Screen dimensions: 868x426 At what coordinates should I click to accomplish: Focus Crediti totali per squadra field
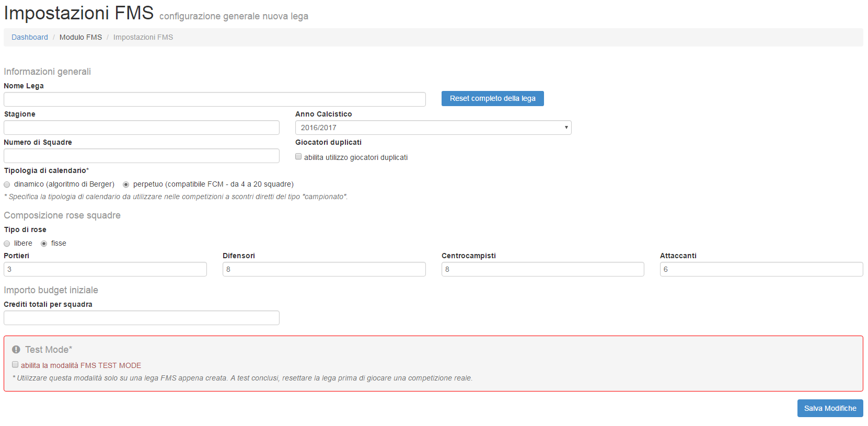point(141,318)
